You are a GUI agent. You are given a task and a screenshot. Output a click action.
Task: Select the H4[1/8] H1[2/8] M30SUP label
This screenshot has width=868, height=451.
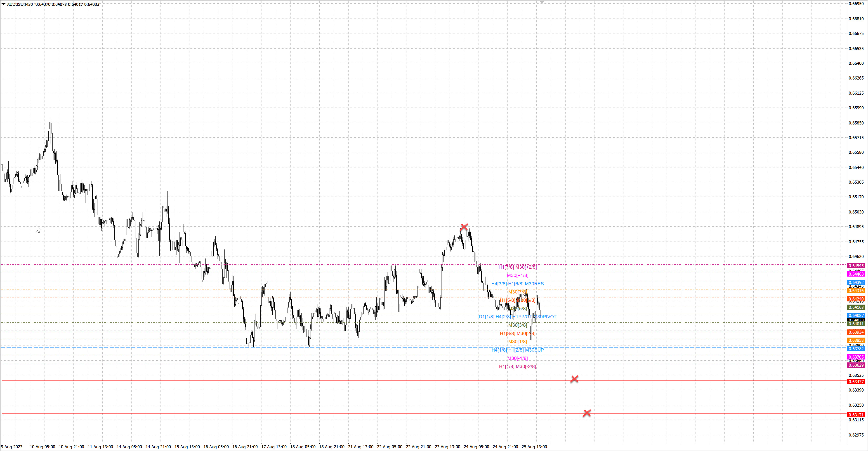pyautogui.click(x=517, y=350)
